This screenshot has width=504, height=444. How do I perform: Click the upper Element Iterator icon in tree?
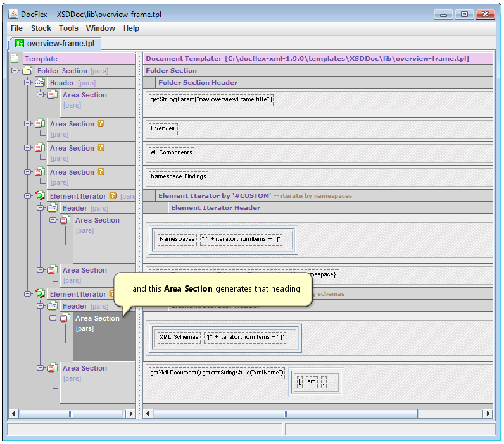pyautogui.click(x=40, y=196)
